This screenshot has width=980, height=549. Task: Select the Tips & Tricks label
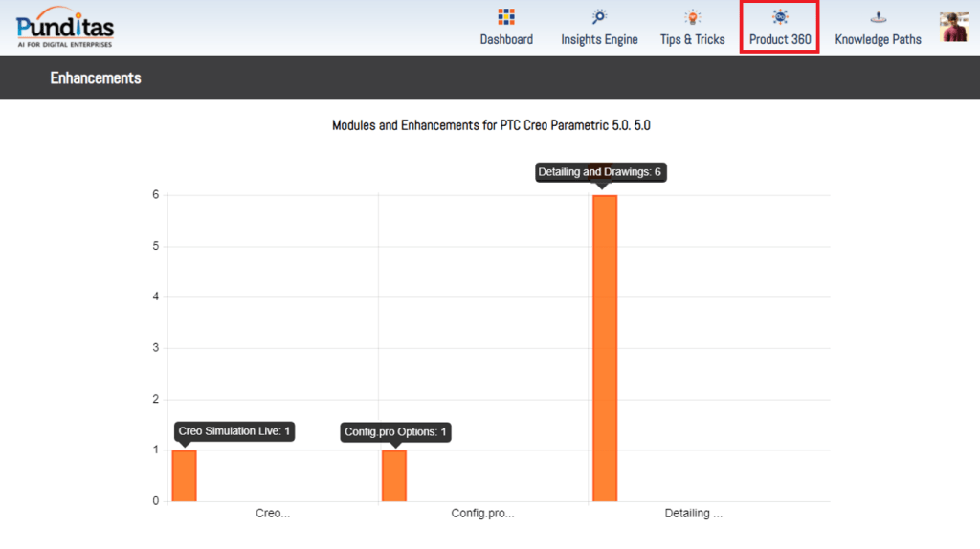click(692, 39)
